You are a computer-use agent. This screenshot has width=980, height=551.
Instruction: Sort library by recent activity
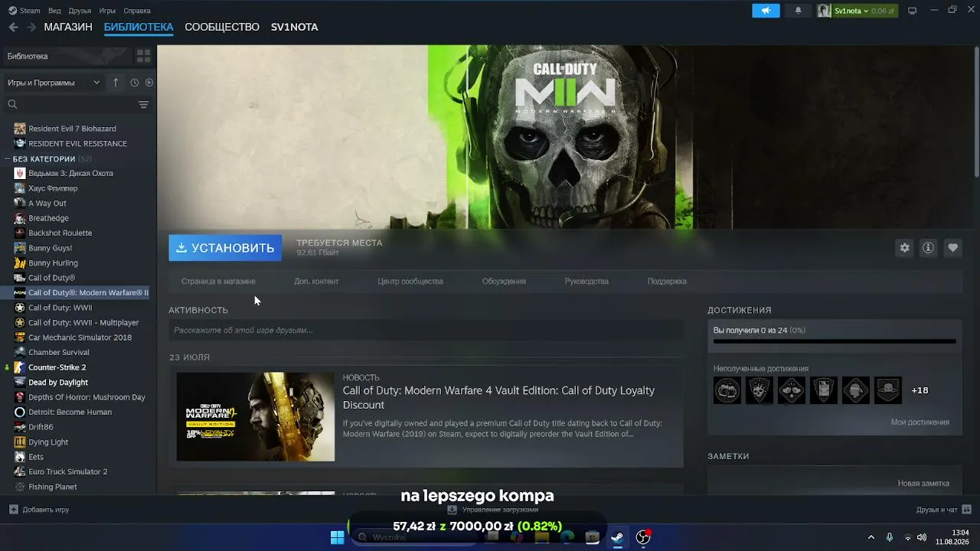click(x=134, y=83)
